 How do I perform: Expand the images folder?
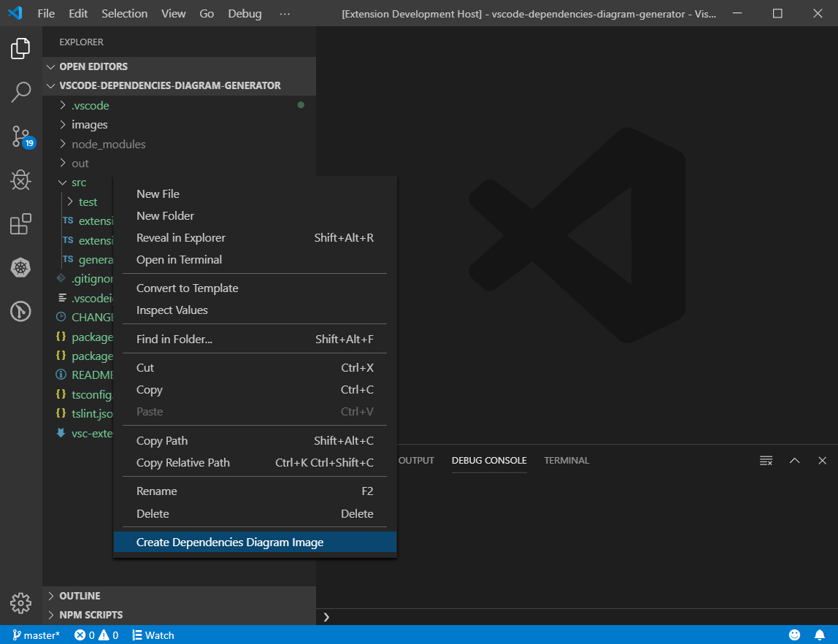pos(179,125)
